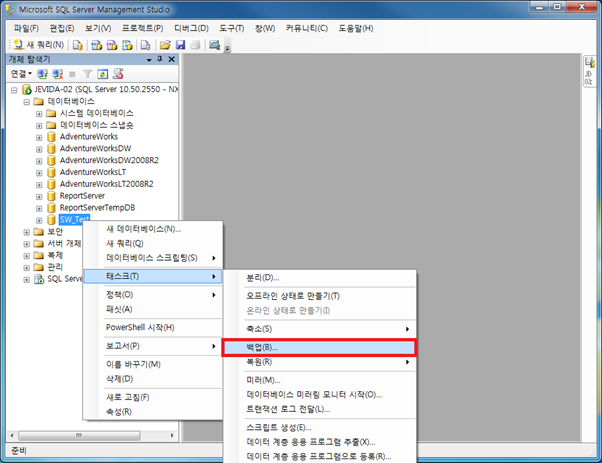Image resolution: width=602 pixels, height=463 pixels.
Task: Open the 커뮤니티(C) menu
Action: pyautogui.click(x=307, y=28)
